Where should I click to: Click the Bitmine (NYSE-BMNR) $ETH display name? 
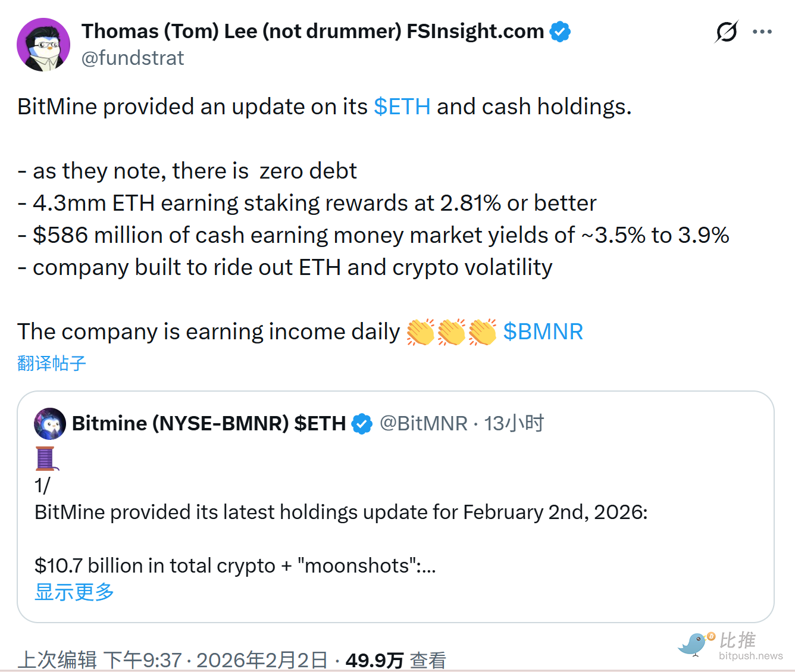pos(208,423)
